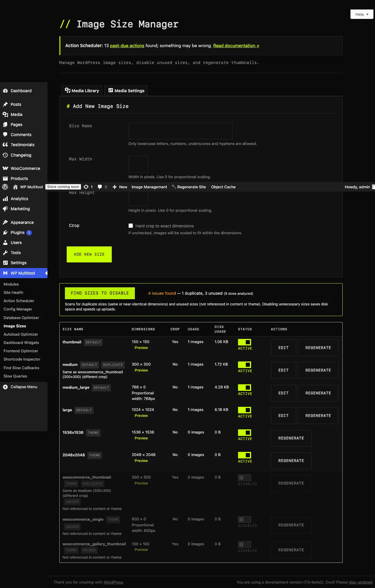Click the Max Height input field
Image resolution: width=375 pixels, height=588 pixels.
click(x=138, y=198)
